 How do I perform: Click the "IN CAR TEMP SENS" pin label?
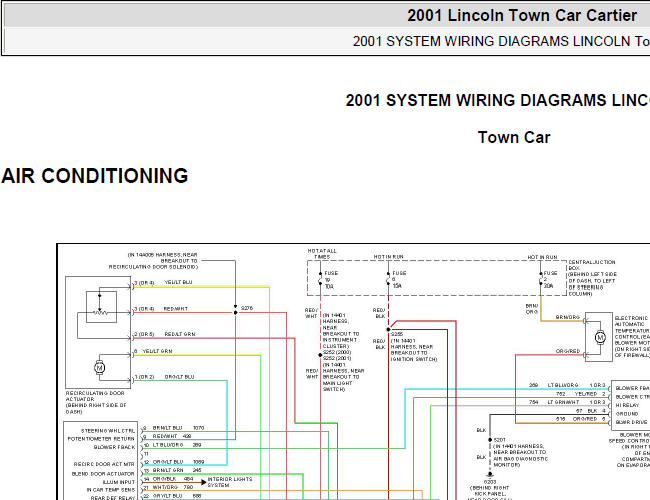pyautogui.click(x=111, y=490)
